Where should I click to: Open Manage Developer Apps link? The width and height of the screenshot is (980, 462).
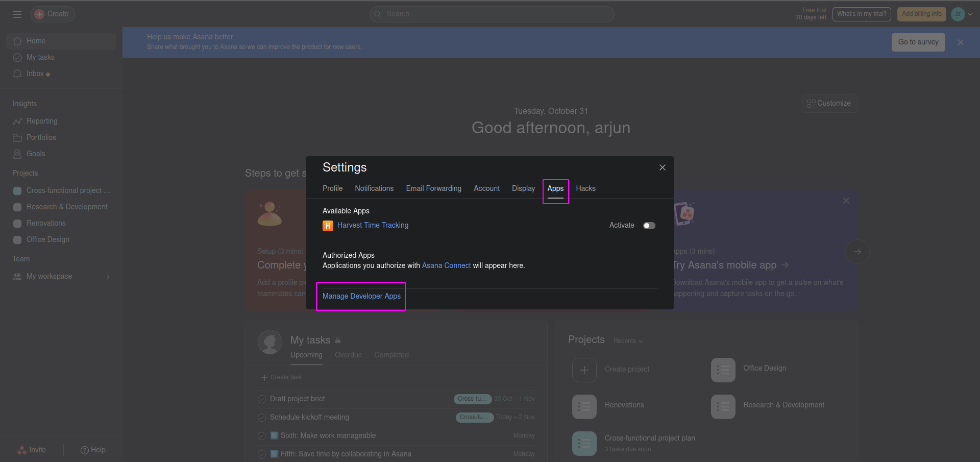[x=361, y=296]
